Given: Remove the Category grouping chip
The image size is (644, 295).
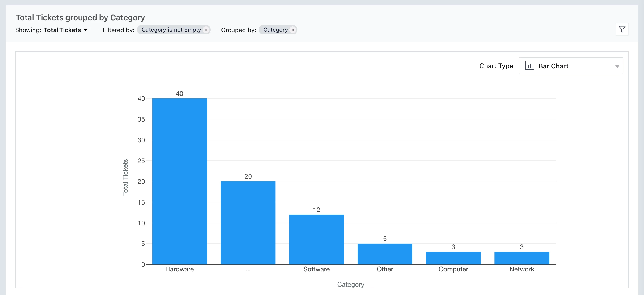Looking at the screenshot, I should (293, 30).
